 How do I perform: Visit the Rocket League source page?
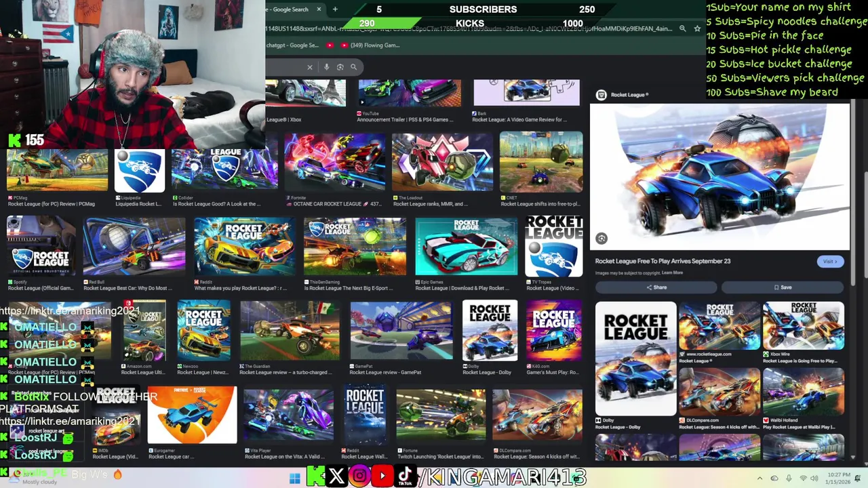click(829, 262)
